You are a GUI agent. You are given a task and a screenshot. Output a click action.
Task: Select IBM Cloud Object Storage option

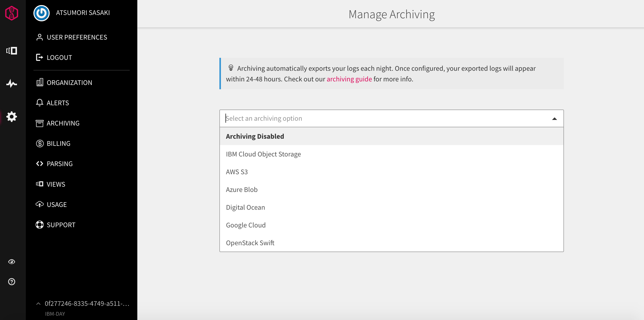click(263, 154)
